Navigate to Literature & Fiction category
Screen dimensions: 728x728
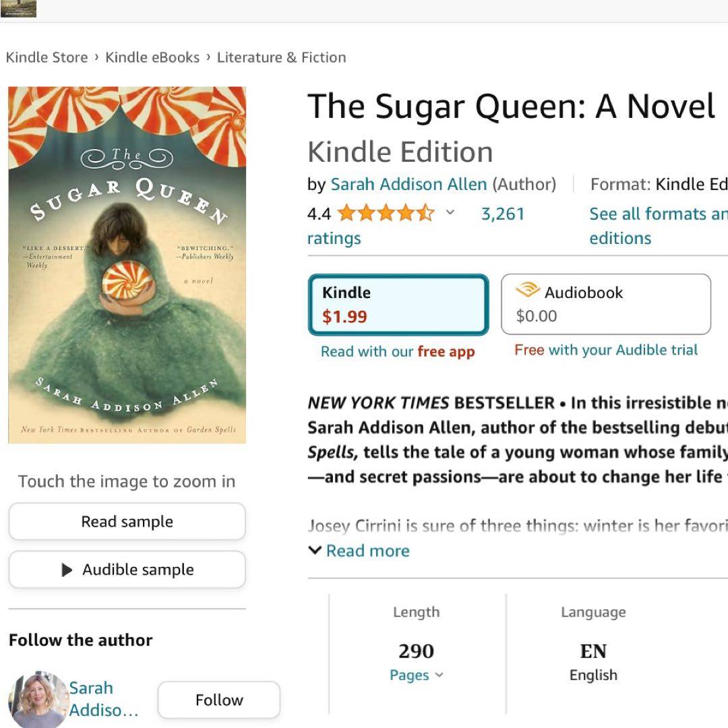tap(281, 57)
